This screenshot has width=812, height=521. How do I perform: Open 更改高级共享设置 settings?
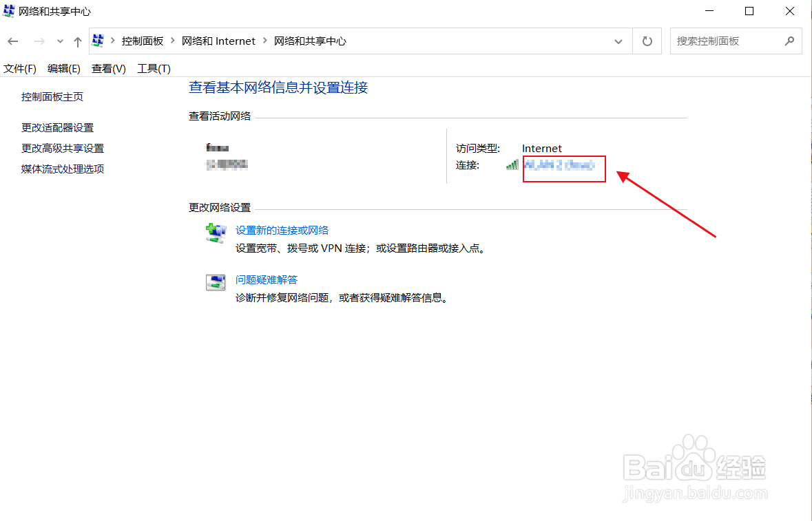point(61,147)
